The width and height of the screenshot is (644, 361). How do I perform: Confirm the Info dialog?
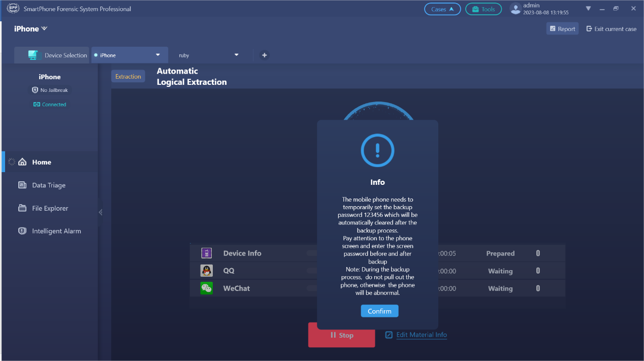379,311
